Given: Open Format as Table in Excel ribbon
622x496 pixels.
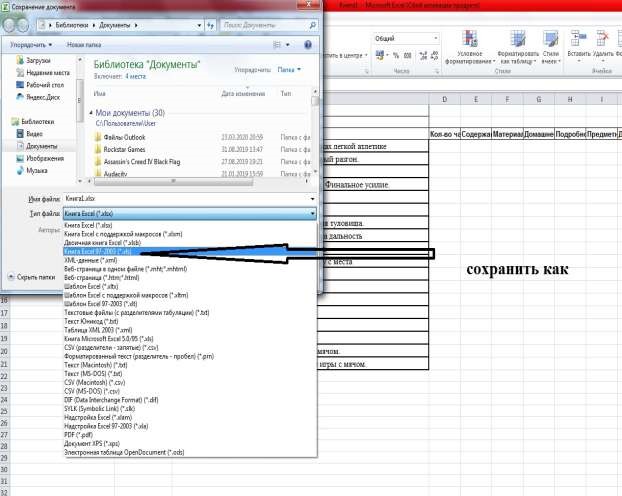Looking at the screenshot, I should (x=518, y=48).
